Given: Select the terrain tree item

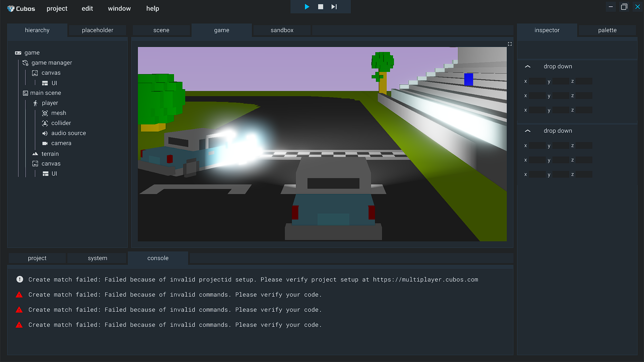Looking at the screenshot, I should pos(50,154).
